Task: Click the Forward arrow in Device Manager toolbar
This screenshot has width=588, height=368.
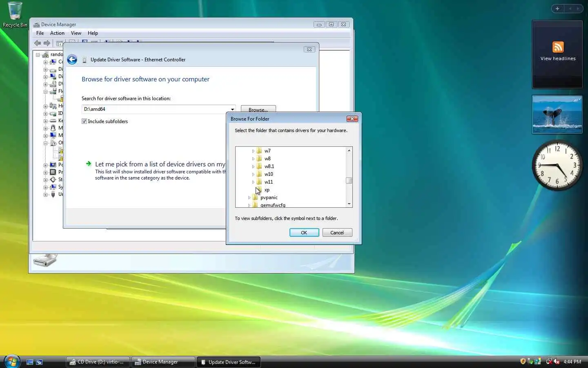Action: pos(47,43)
